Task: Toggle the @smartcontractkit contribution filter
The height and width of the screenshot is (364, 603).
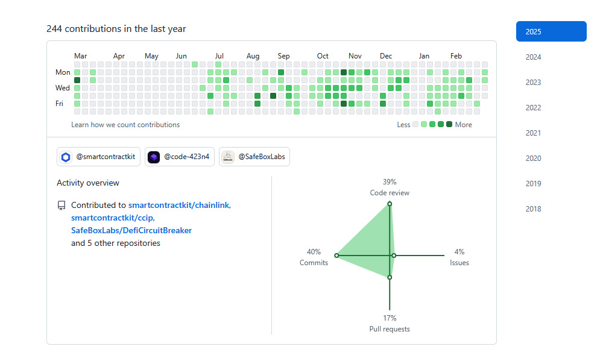Action: (98, 157)
